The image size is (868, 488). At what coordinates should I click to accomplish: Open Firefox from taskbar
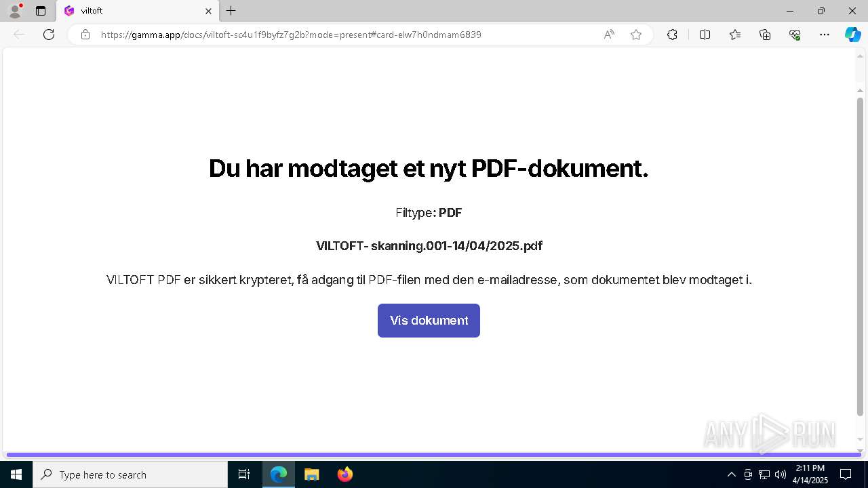pyautogui.click(x=344, y=474)
